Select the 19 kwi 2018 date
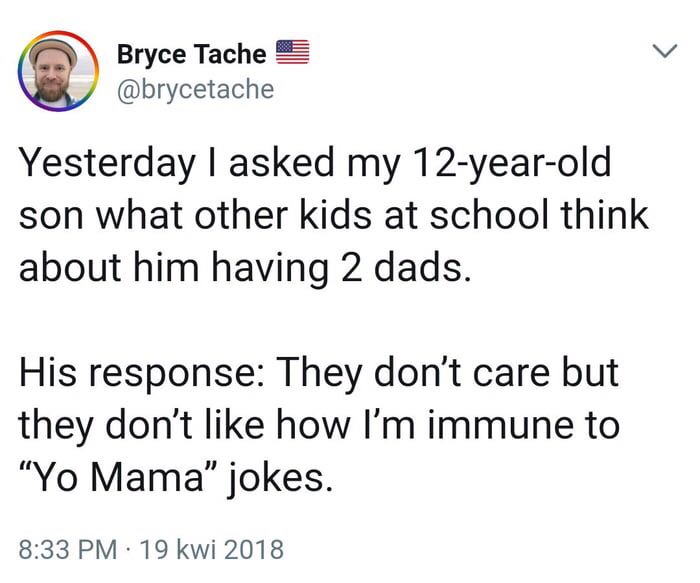Image resolution: width=700 pixels, height=583 pixels. click(212, 549)
